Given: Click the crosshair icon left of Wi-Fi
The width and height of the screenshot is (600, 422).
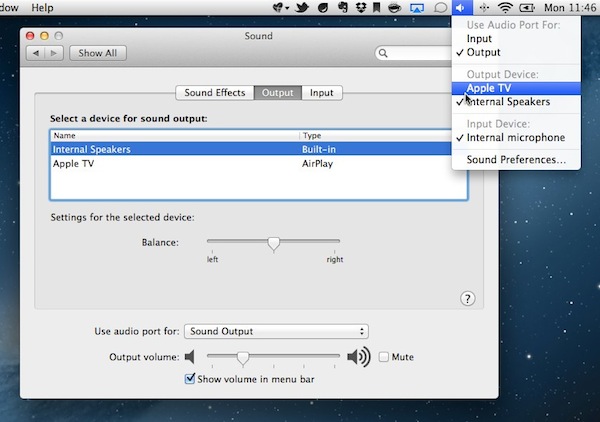Looking at the screenshot, I should [484, 8].
